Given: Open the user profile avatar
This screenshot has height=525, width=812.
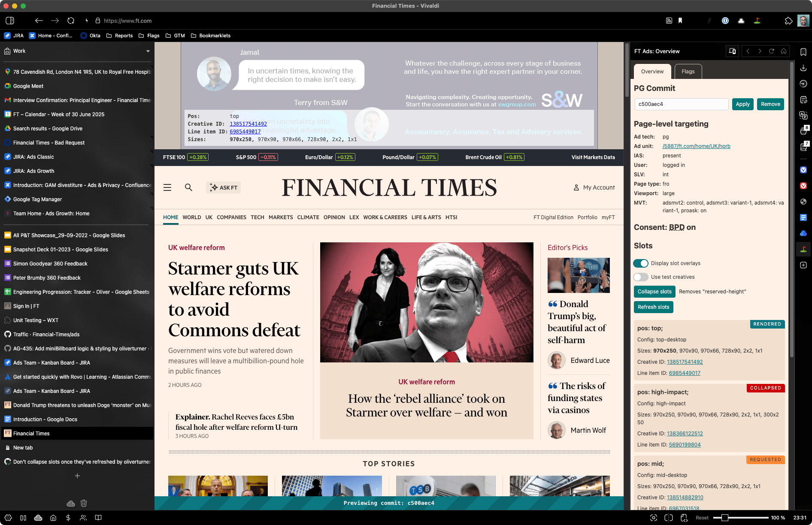Looking at the screenshot, I should tap(803, 21).
